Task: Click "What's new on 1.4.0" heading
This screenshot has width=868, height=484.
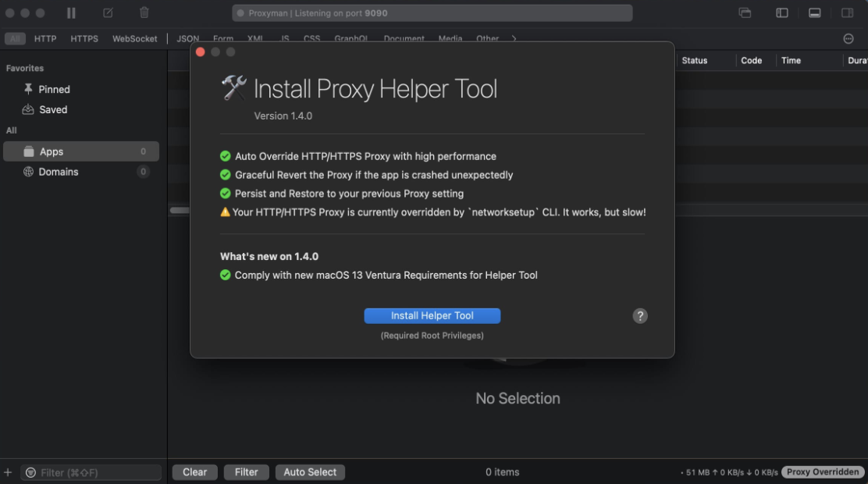Action: [x=269, y=256]
